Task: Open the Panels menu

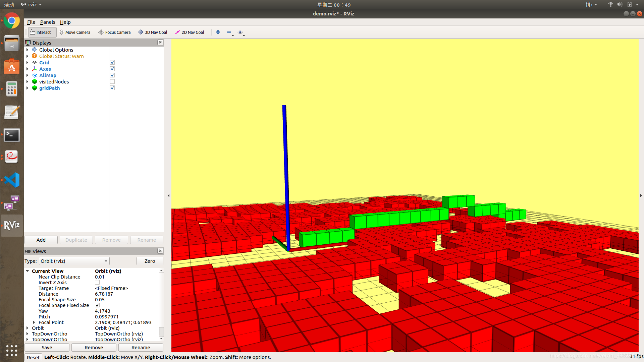Action: pos(47,22)
